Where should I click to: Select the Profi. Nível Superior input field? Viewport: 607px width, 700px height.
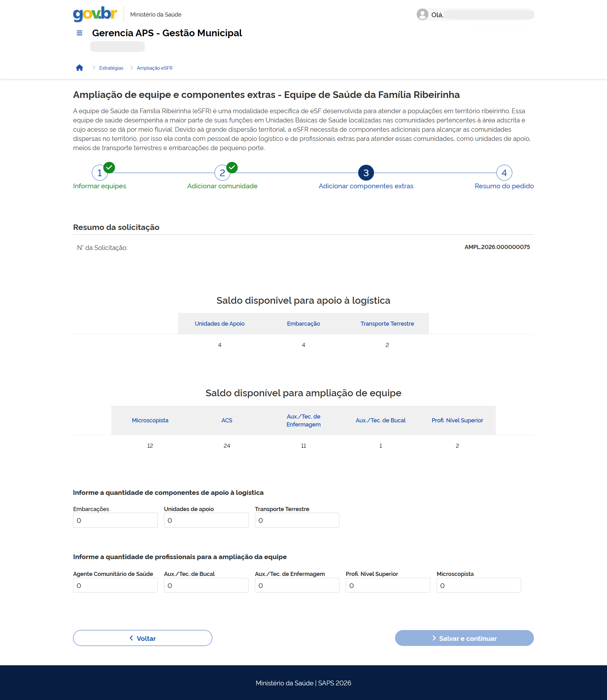pos(387,585)
